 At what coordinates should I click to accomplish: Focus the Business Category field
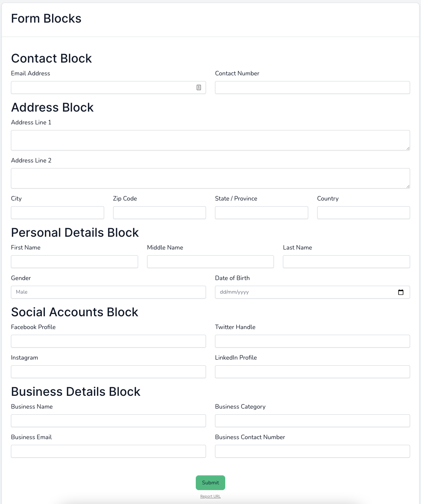[312, 421]
